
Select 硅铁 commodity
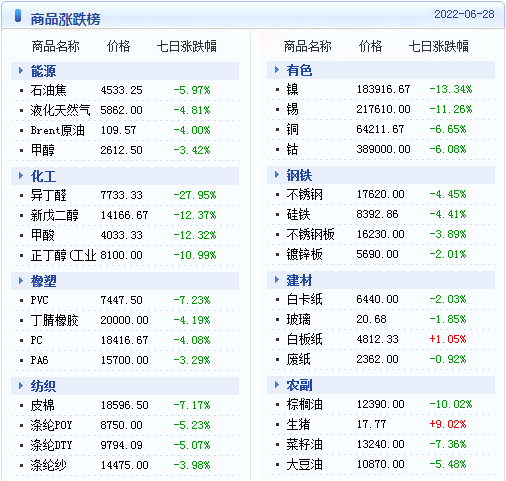[299, 214]
